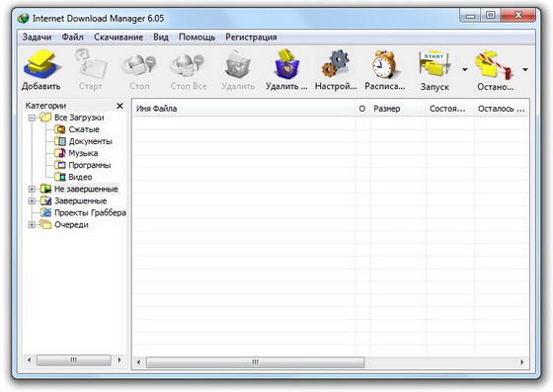The width and height of the screenshot is (553, 392).
Task: Maximize the Internet Download Manager window
Action: coord(490,15)
